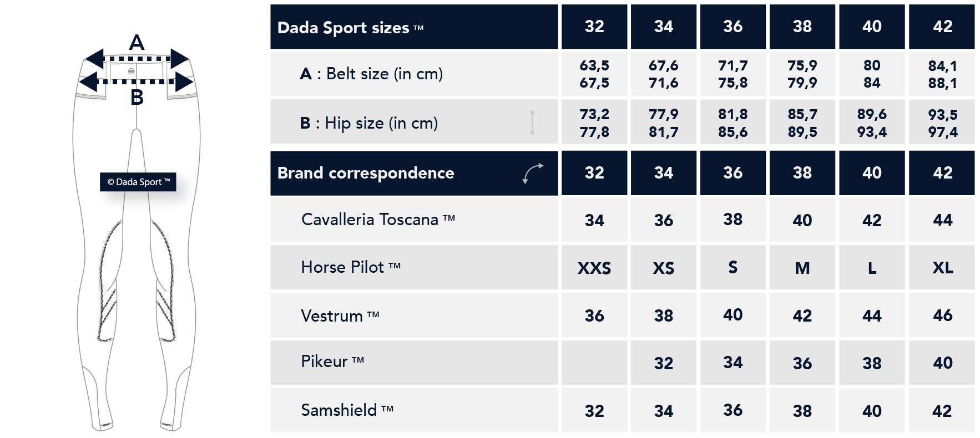This screenshot has height=438, width=980.
Task: Select size 42 in Dada Sport sizes row
Action: point(942,27)
